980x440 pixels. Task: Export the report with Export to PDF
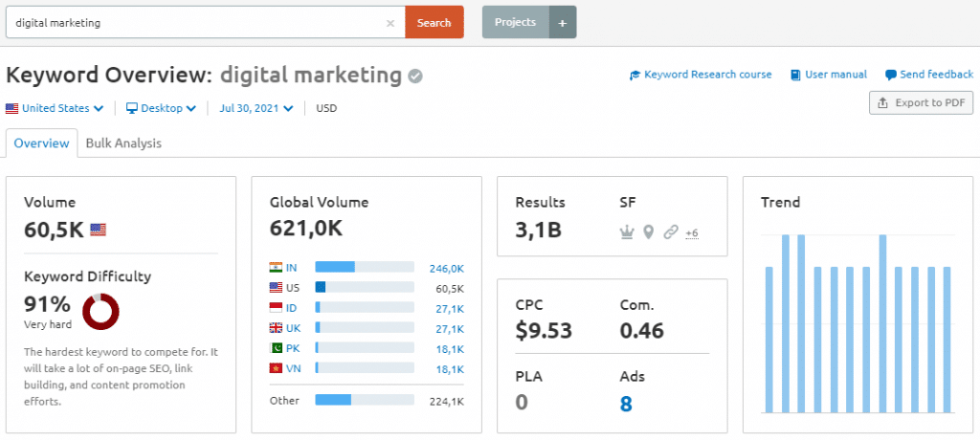coord(922,102)
